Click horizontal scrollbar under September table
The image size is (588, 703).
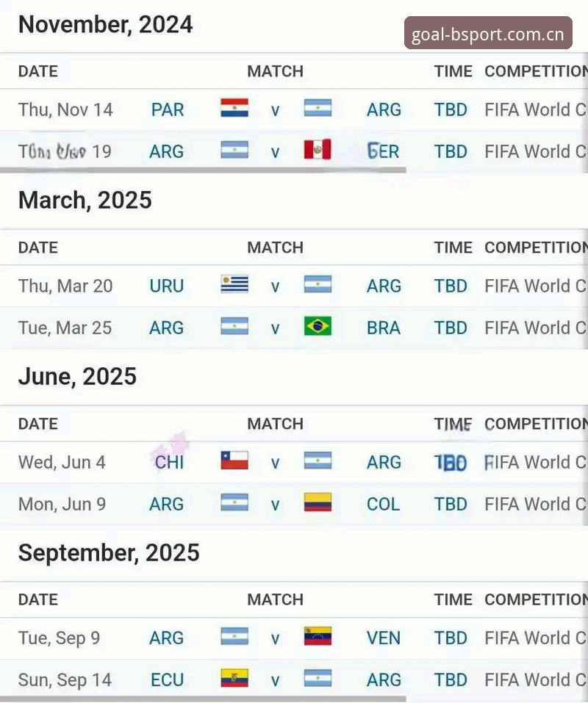coord(203,699)
